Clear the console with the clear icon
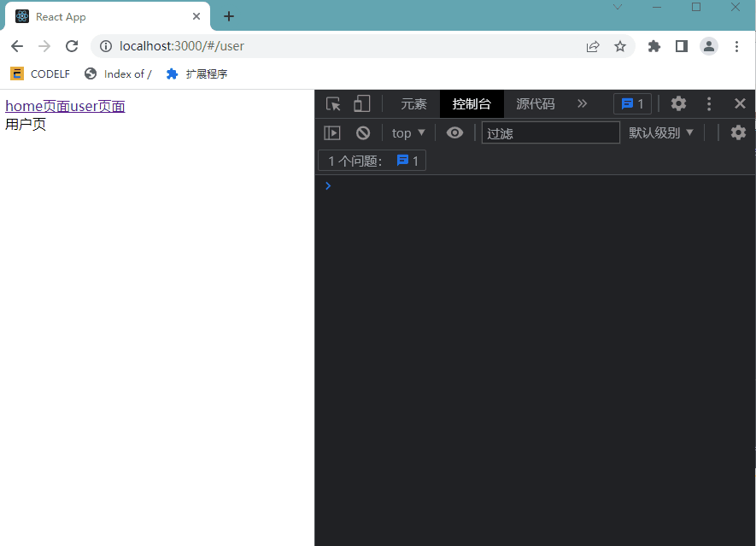Screen dimensions: 756x546 [363, 132]
